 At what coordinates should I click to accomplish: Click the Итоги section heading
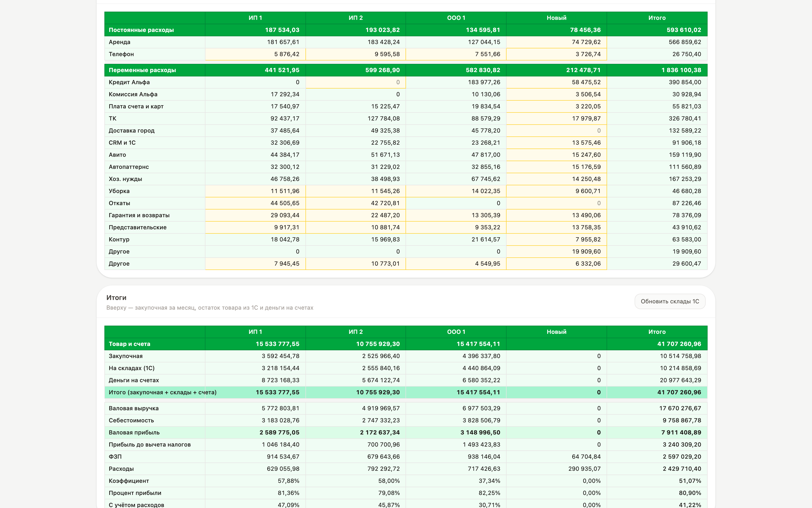116,298
